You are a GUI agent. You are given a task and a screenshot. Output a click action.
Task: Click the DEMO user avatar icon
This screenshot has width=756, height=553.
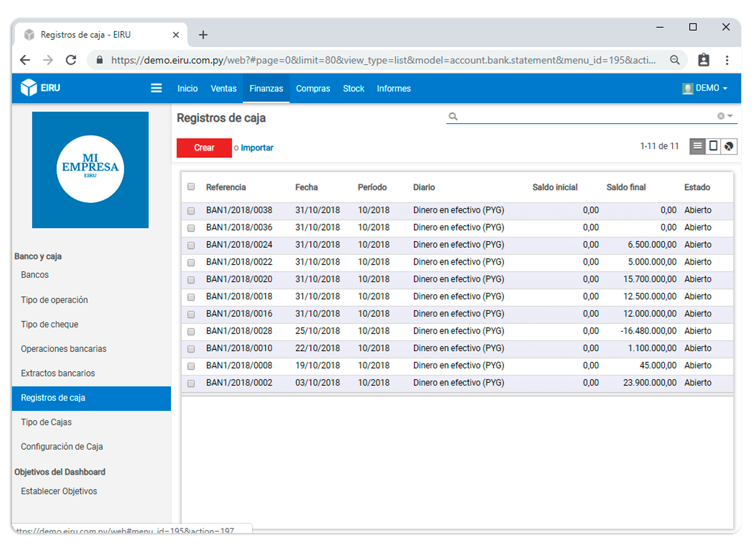pos(688,88)
